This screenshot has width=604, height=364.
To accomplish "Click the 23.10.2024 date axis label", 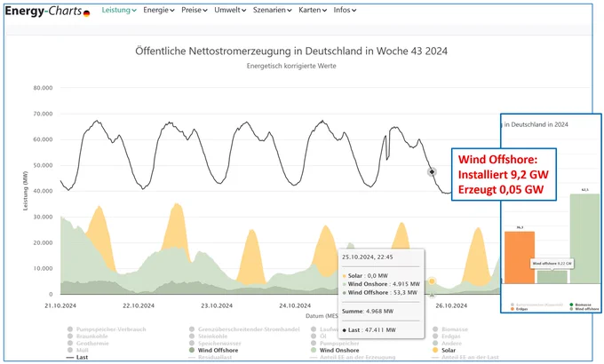I will pyautogui.click(x=217, y=305).
